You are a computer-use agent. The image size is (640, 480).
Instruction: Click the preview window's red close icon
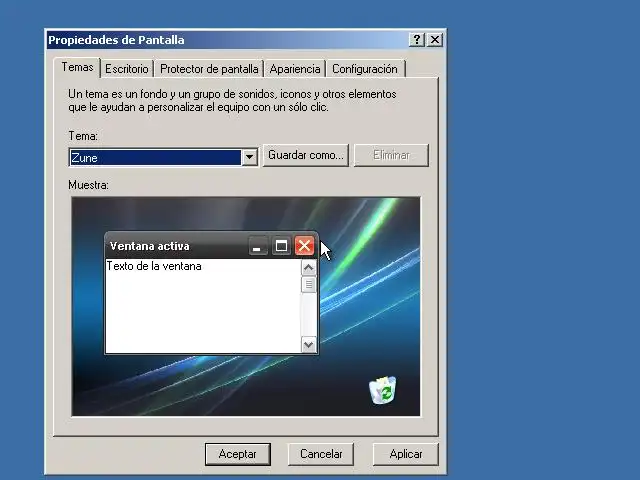coord(304,246)
